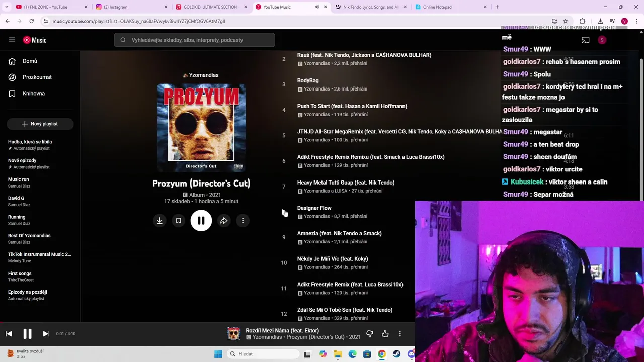Open the browser extensions puzzle icon
The image size is (644, 362).
[x=582, y=21]
